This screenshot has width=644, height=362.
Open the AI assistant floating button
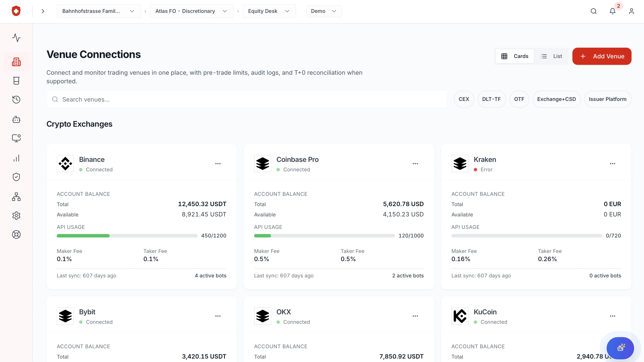click(620, 348)
